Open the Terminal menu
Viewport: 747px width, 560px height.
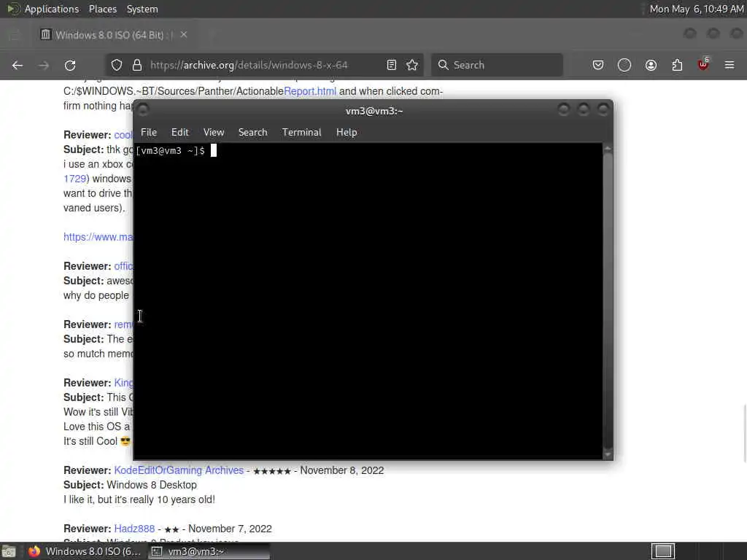301,133
